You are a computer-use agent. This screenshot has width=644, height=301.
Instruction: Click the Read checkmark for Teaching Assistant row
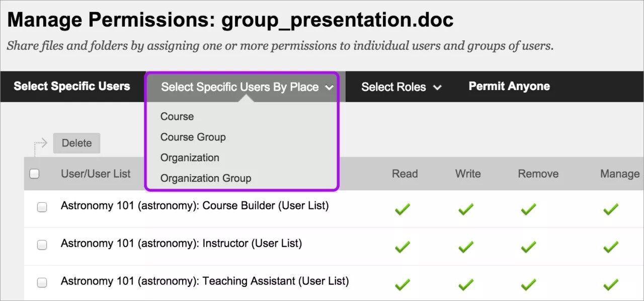[403, 284]
